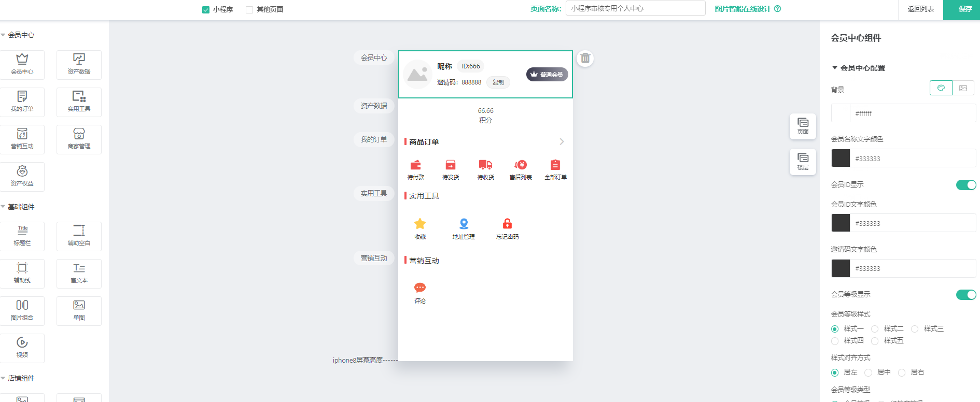This screenshot has width=980, height=402.
Task: Click the 返回列表 button
Action: [920, 9]
